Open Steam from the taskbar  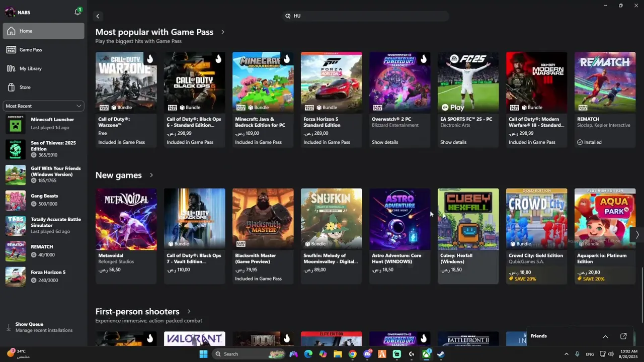441,354
